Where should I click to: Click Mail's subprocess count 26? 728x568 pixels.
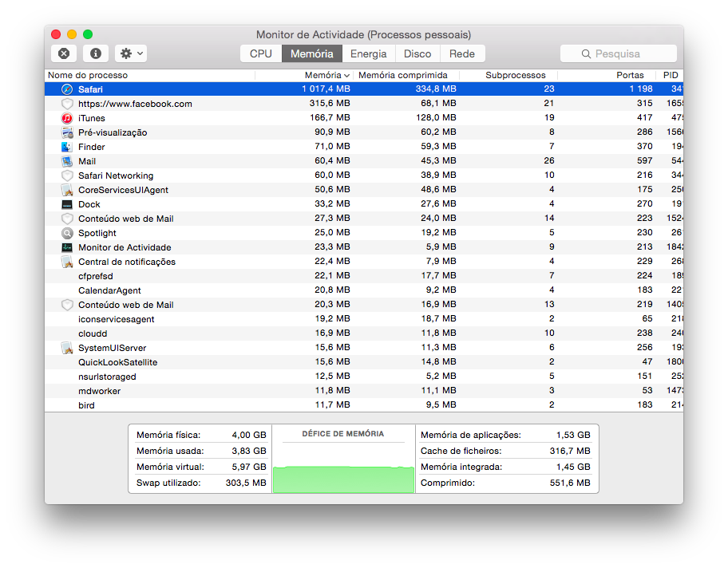549,160
